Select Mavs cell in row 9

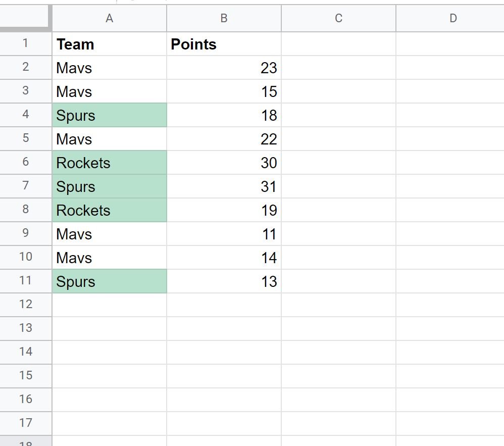(109, 234)
